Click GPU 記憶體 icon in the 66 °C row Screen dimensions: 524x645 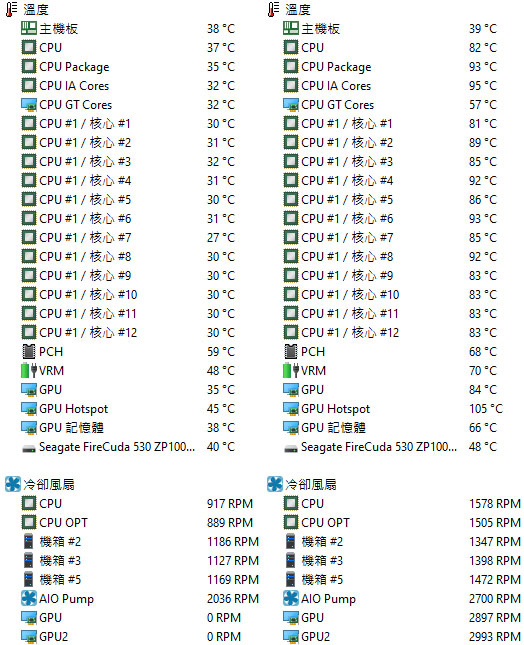(291, 427)
